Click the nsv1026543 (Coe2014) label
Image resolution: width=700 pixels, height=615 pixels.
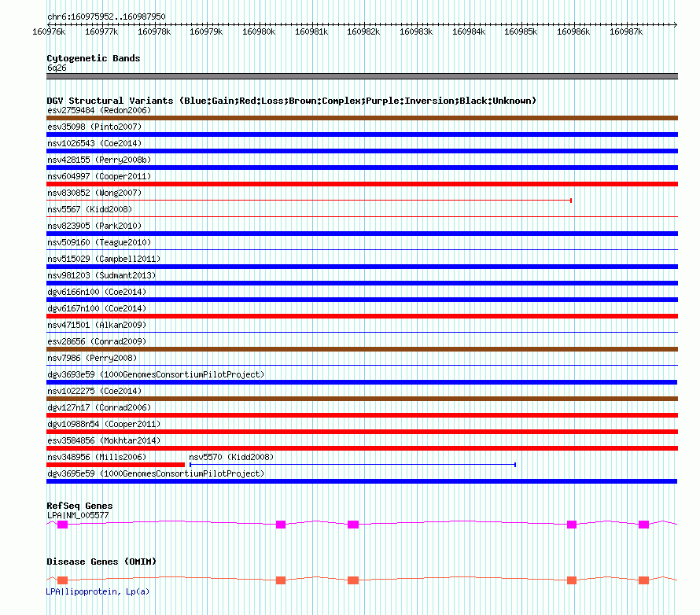pos(94,143)
